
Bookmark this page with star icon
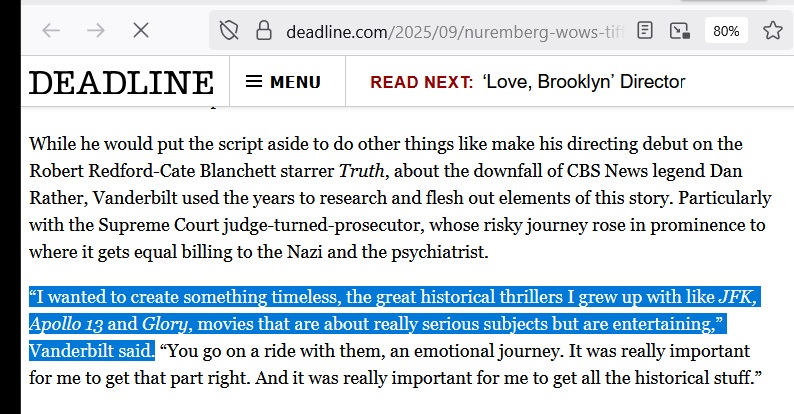point(772,31)
